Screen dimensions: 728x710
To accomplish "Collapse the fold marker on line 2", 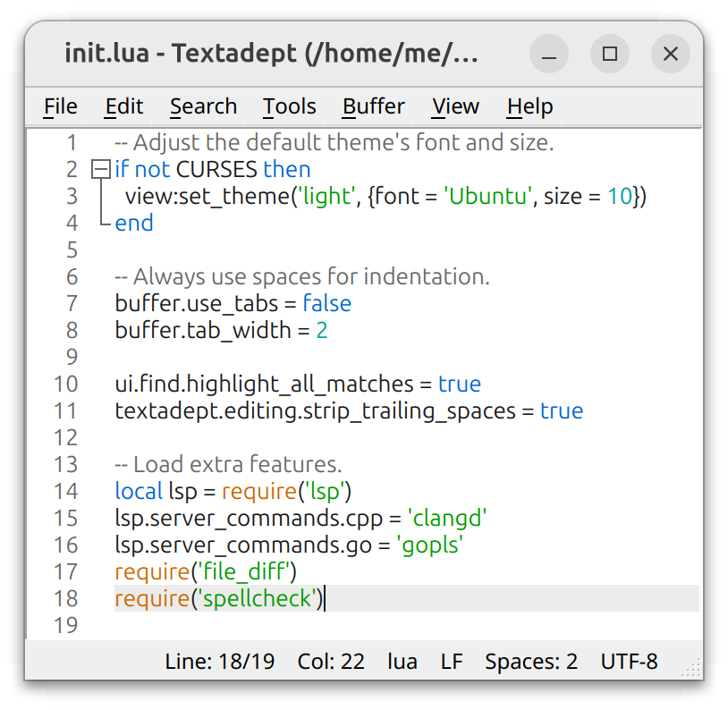I will 101,169.
